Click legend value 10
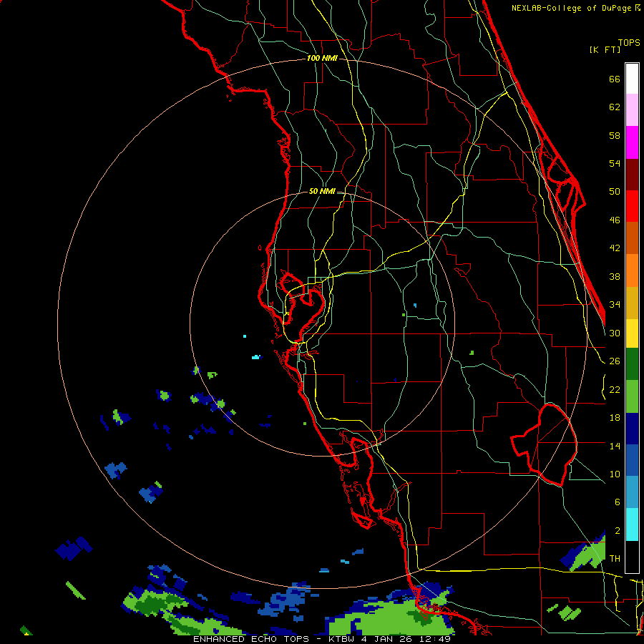Viewport: 644px width, 644px height. 615,474
